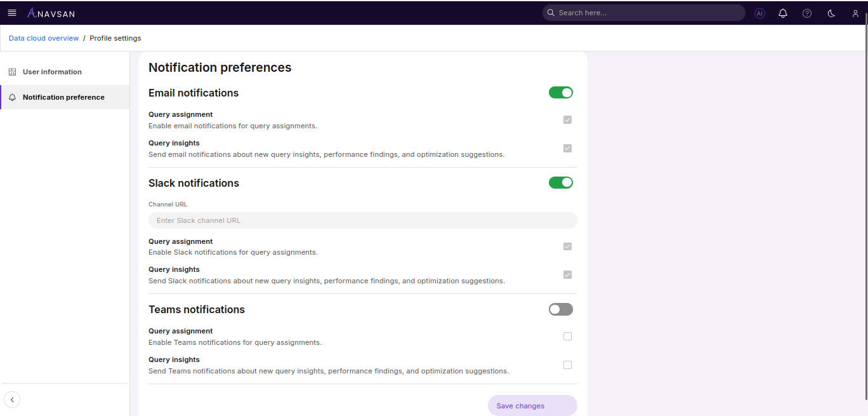Enable Teams notifications
Image resolution: width=868 pixels, height=416 pixels.
[560, 309]
